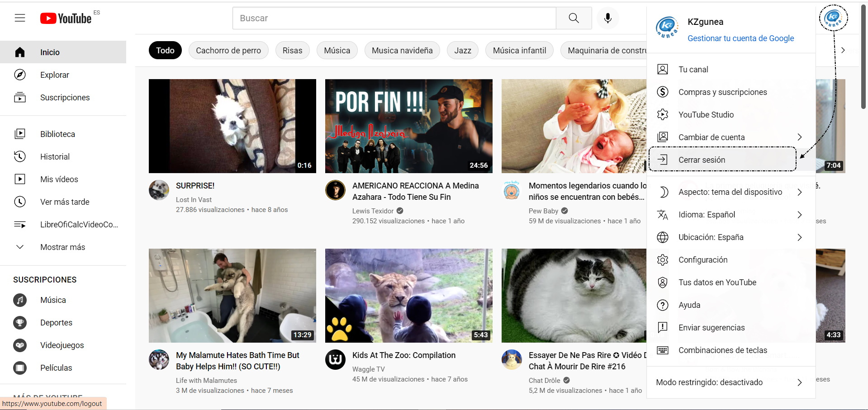This screenshot has height=410, width=868.
Task: Open the fat cat video thumbnail
Action: 574,296
